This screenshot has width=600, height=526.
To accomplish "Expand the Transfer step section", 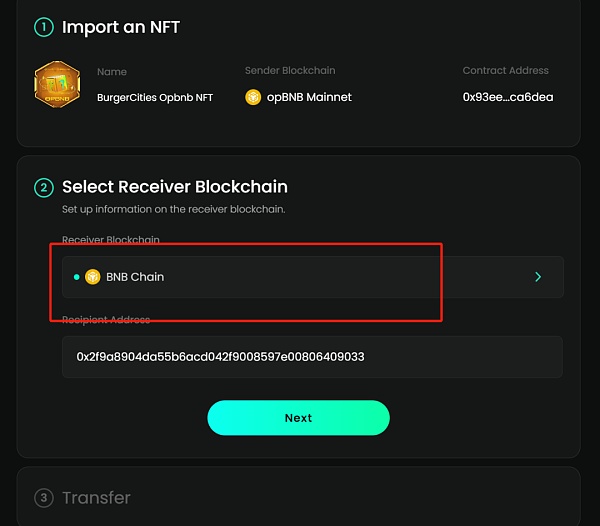I will coord(96,497).
